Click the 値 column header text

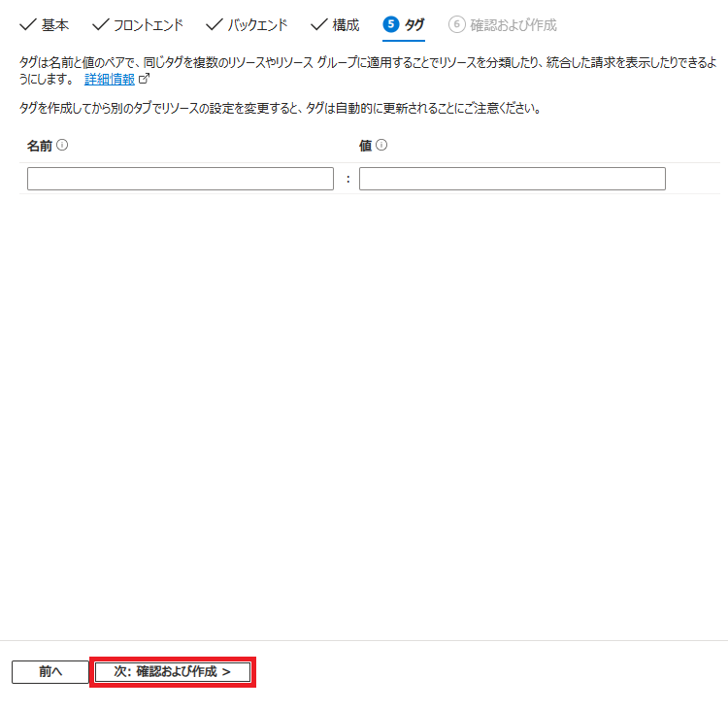365,146
